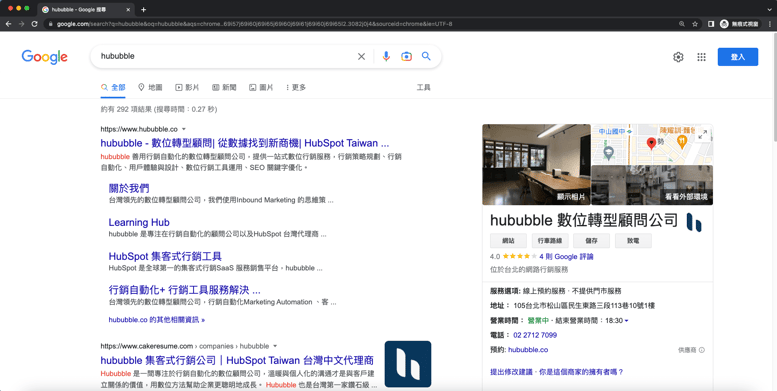Bookmark this page with star icon

695,24
